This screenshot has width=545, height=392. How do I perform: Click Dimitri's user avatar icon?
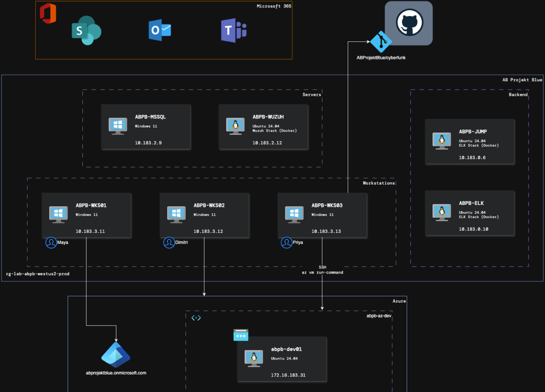[x=169, y=243]
